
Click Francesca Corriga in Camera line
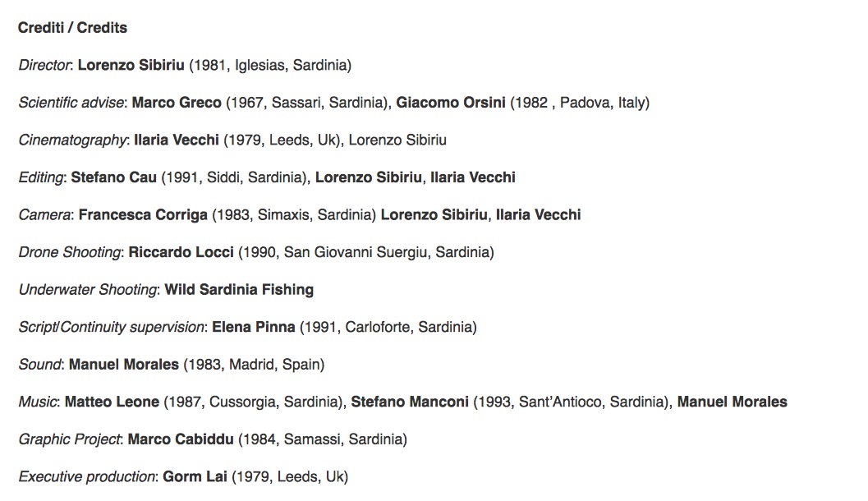(x=143, y=215)
